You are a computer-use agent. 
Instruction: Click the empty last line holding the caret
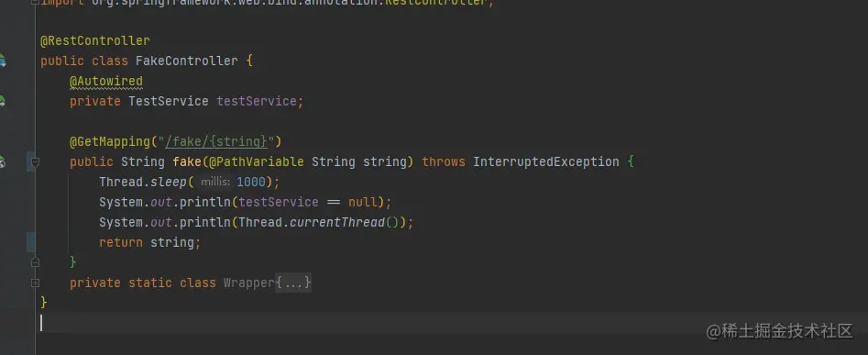[451, 323]
